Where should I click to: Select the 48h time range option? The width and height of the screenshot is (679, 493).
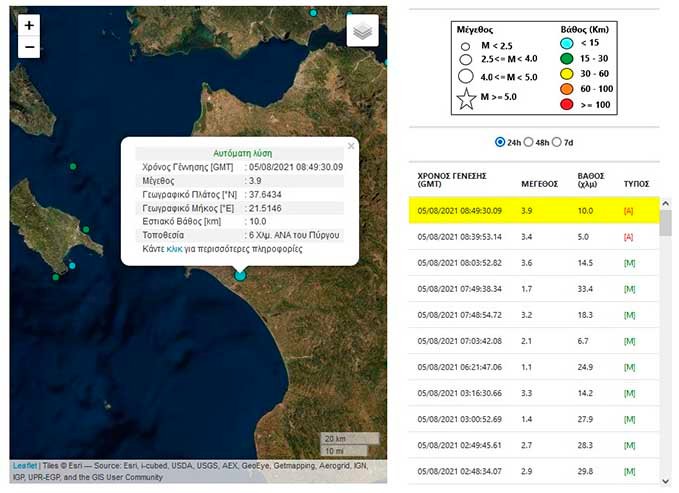point(529,142)
